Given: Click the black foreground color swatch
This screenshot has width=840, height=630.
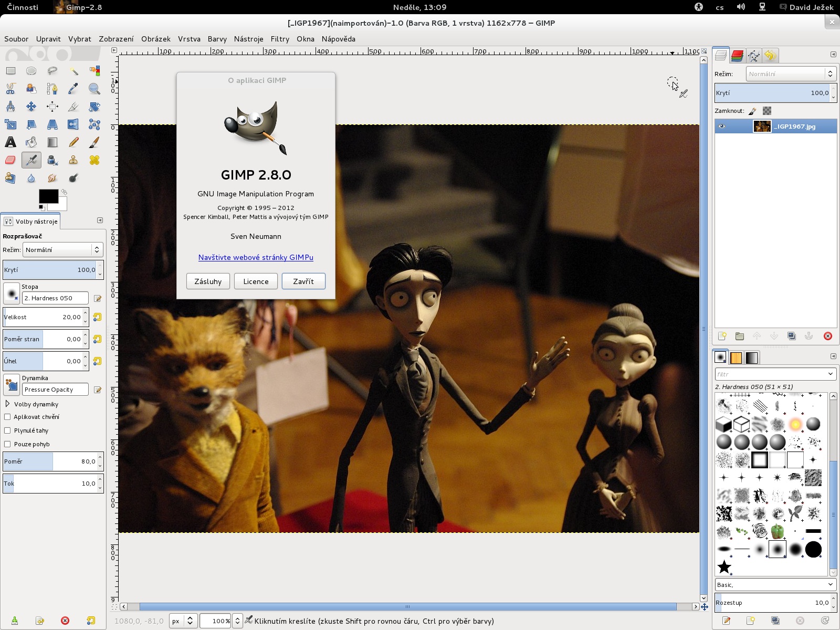Looking at the screenshot, I should click(48, 196).
